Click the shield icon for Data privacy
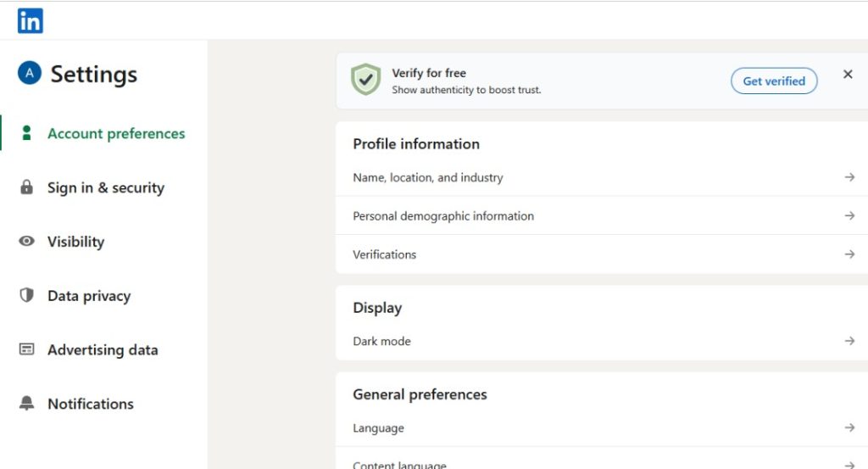868x469 pixels. 27,295
